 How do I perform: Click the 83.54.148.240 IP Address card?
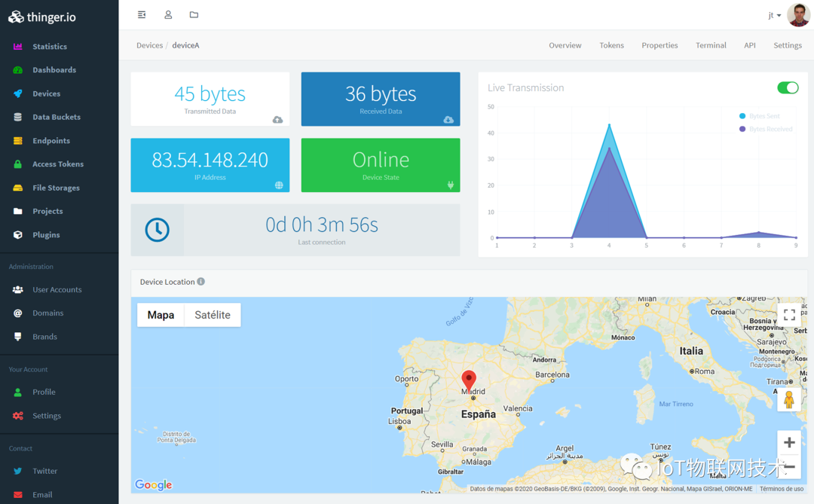[x=210, y=165]
